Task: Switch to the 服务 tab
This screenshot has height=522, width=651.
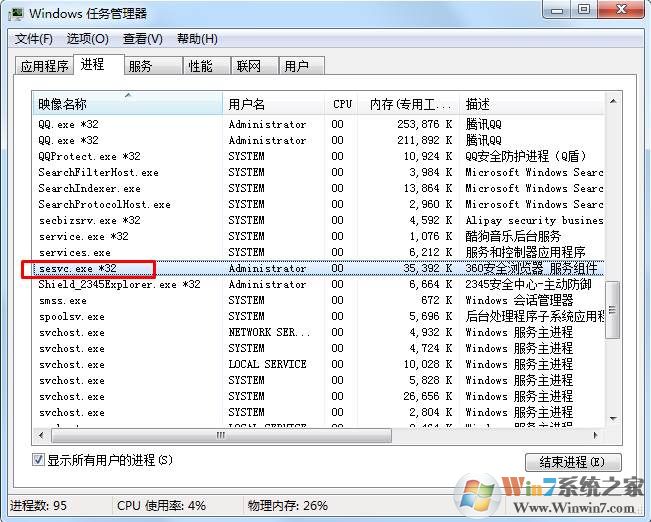Action: pyautogui.click(x=153, y=66)
